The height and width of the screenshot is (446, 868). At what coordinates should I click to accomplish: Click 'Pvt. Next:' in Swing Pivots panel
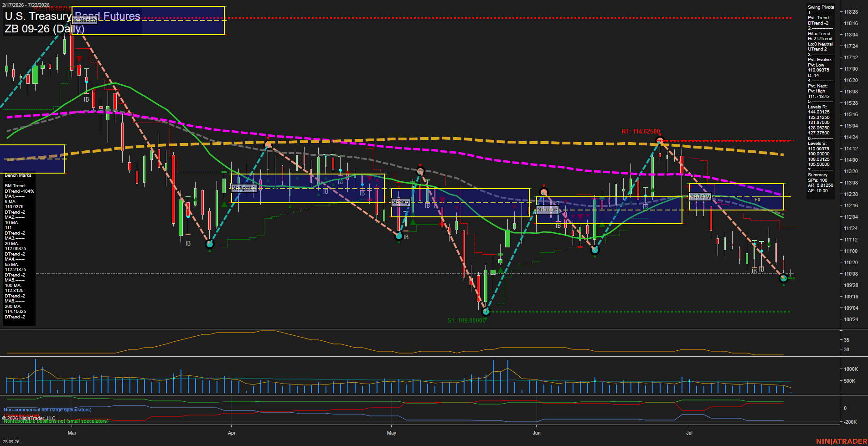pos(817,86)
